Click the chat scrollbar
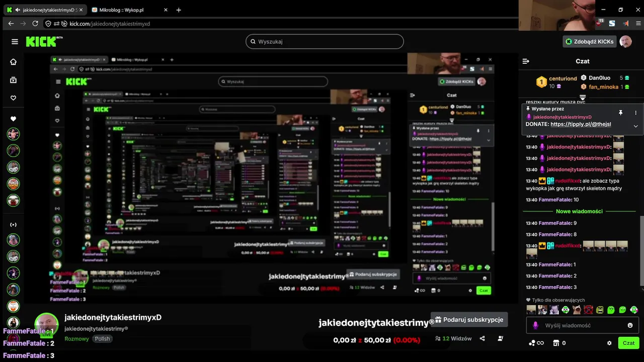Screen dimensions: 644x362 (641, 251)
